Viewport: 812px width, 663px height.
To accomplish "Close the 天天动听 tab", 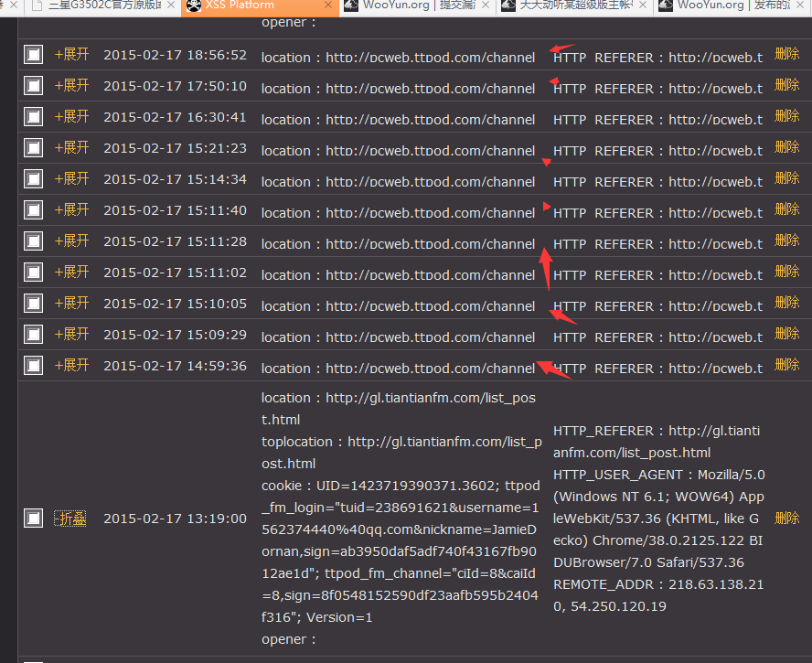I will click(x=643, y=5).
